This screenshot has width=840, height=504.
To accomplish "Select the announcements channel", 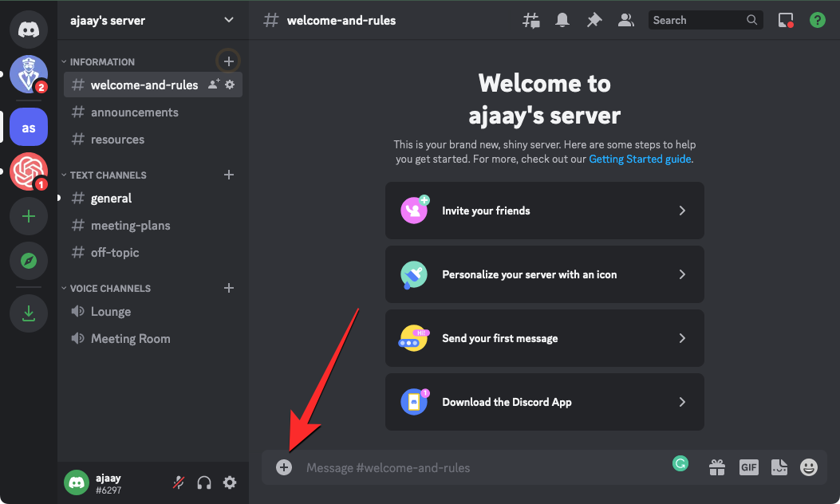I will [134, 112].
